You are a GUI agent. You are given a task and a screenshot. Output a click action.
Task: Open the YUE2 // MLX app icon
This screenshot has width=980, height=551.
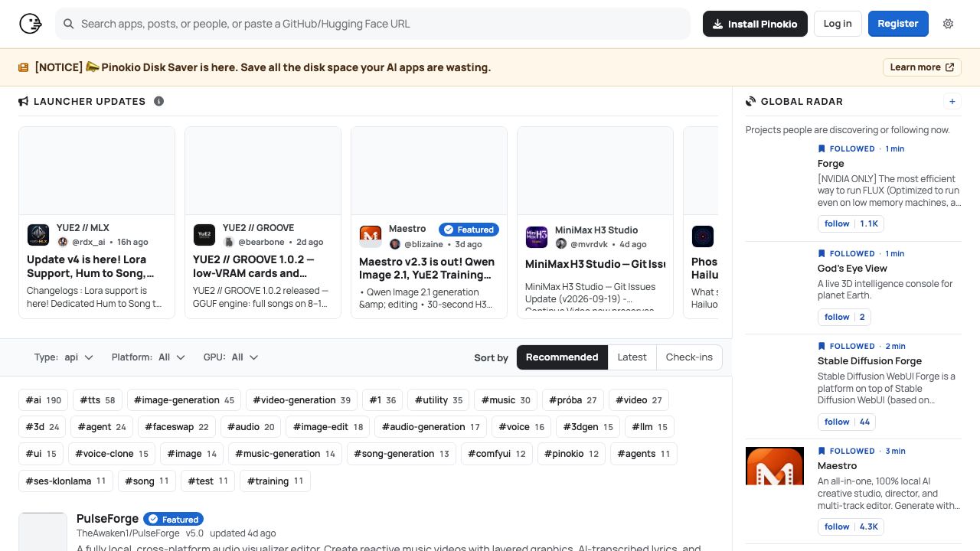coord(38,235)
